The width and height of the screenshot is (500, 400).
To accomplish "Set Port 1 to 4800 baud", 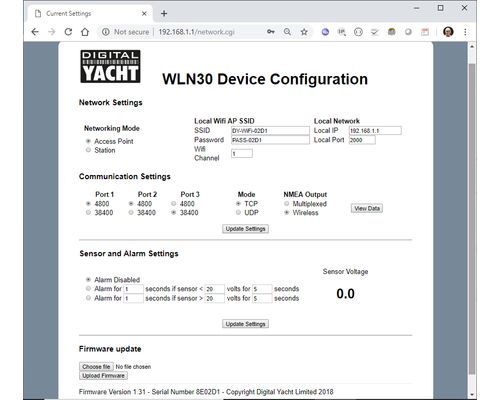I will click(x=88, y=203).
